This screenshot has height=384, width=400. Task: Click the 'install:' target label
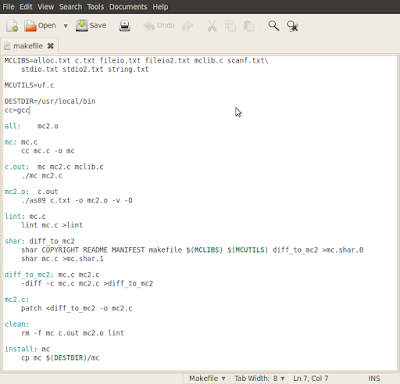[x=21, y=349]
